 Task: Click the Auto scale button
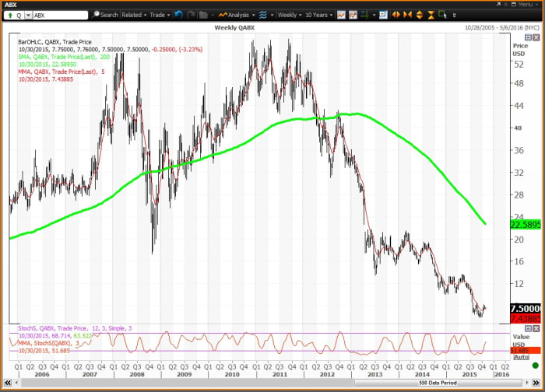pyautogui.click(x=522, y=357)
